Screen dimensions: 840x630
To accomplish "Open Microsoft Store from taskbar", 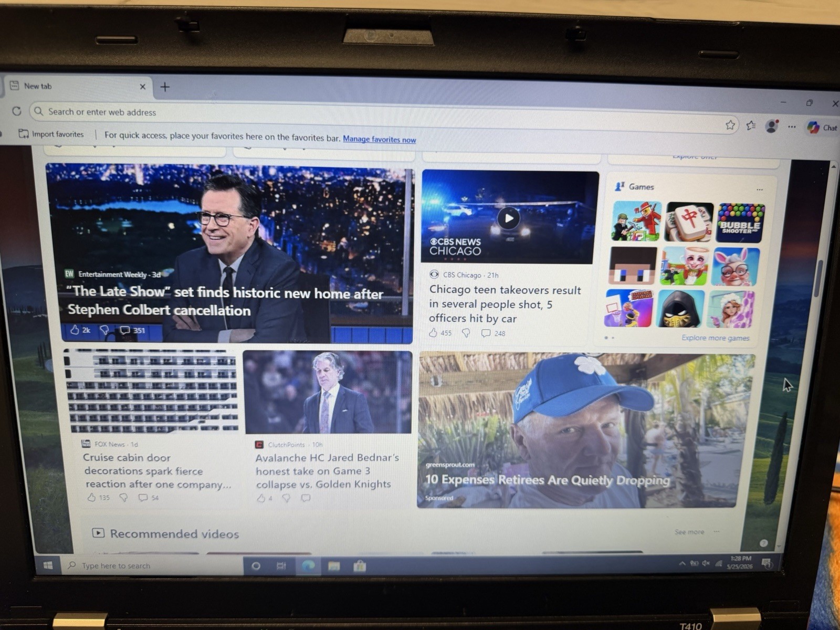I will (x=360, y=566).
